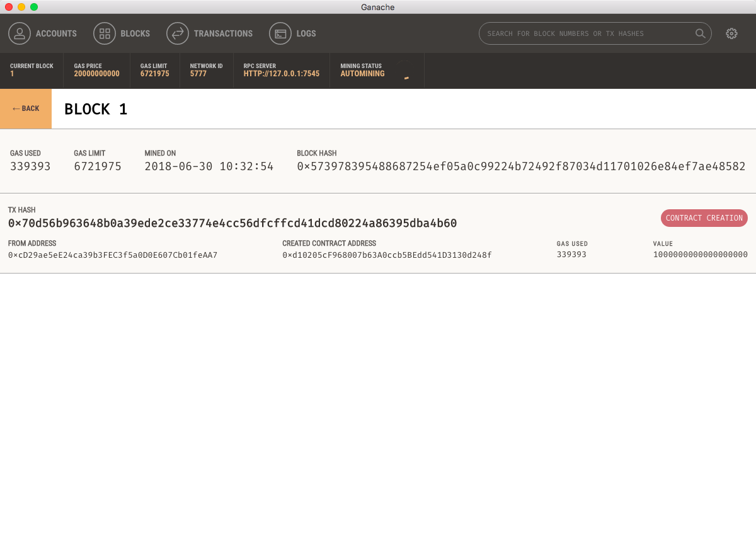Minimize the Ganache window with yellow button
Image resolution: width=756 pixels, height=537 pixels.
pos(21,7)
